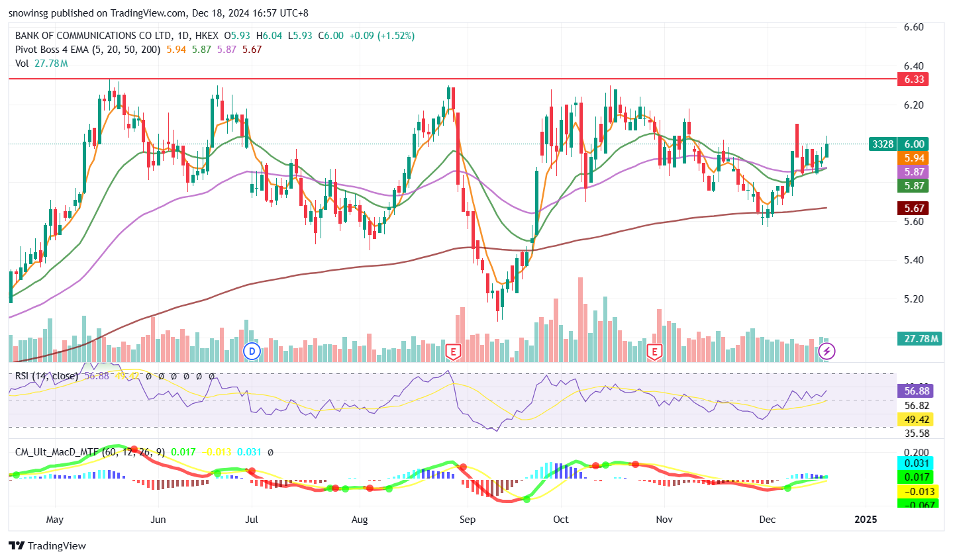Click the Vol indicator legend
The height and width of the screenshot is (560, 953).
(x=22, y=64)
